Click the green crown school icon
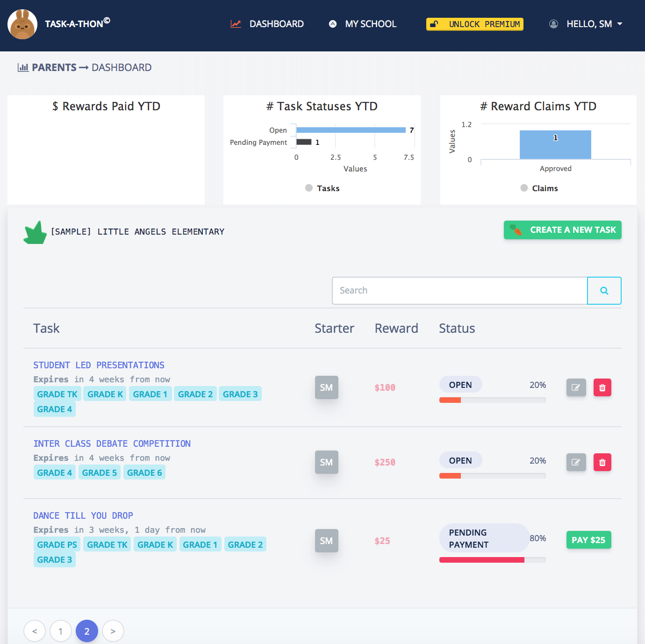The image size is (645, 644). [x=35, y=232]
